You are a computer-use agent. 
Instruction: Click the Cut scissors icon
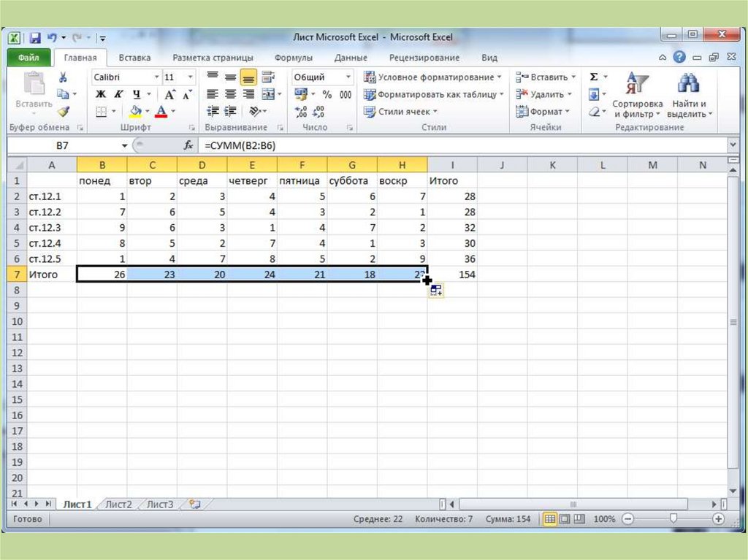click(64, 77)
